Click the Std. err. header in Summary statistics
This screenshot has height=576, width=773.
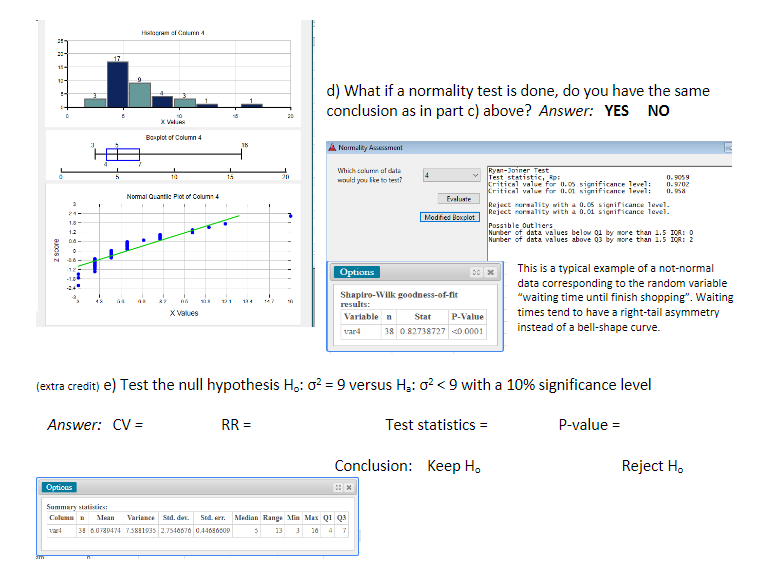tap(213, 518)
